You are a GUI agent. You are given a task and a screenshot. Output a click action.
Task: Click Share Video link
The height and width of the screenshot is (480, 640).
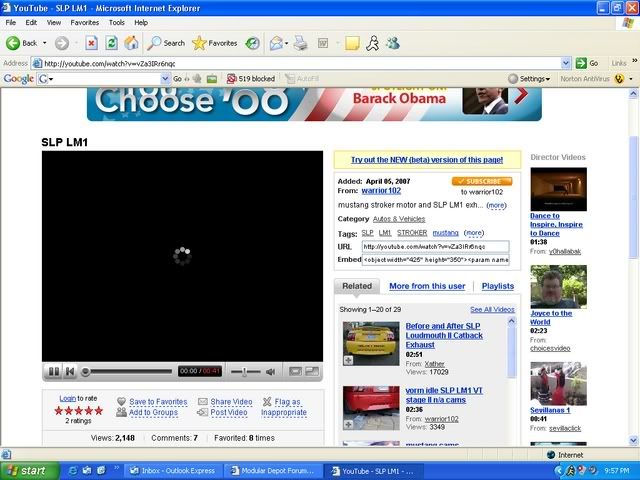pos(231,402)
